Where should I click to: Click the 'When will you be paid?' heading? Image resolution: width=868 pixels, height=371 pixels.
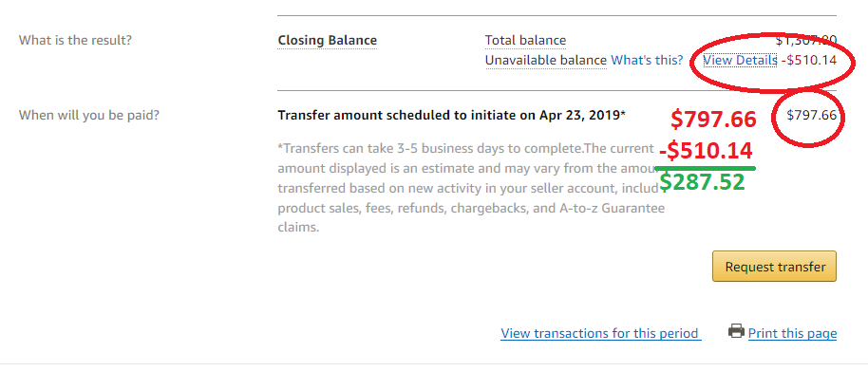89,116
